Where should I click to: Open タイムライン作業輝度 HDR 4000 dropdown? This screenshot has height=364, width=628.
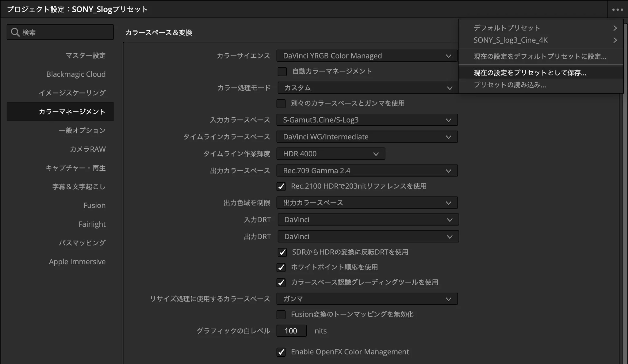click(x=331, y=154)
